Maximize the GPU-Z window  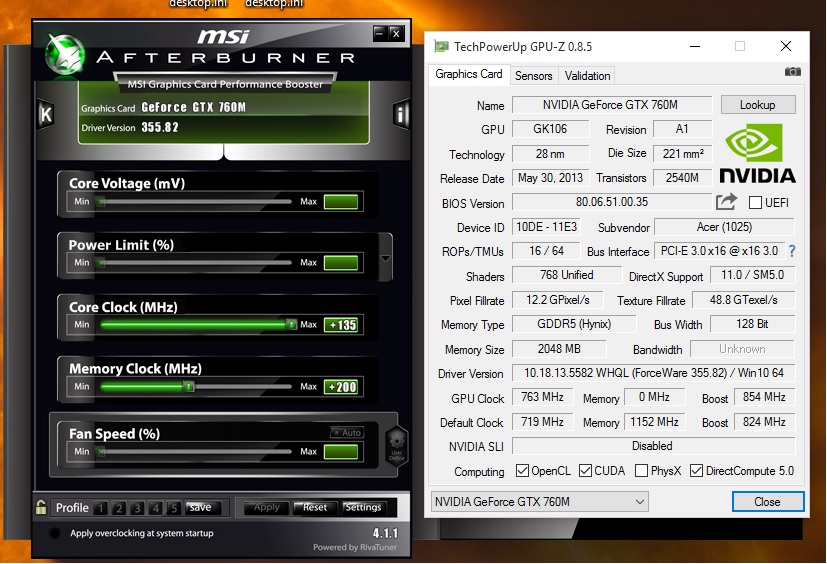(740, 46)
